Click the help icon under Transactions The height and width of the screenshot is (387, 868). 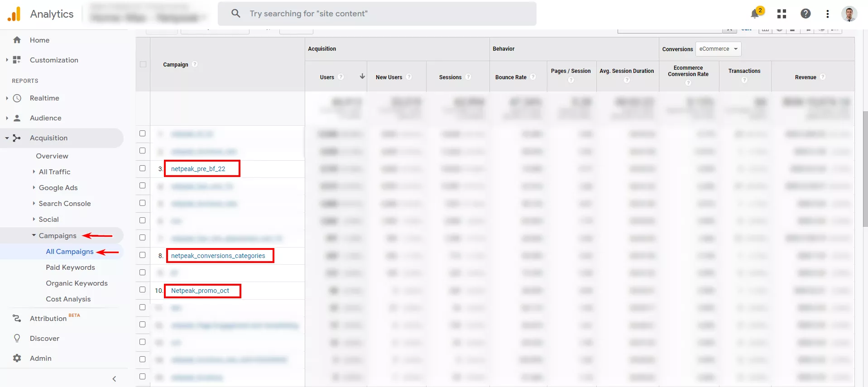point(744,80)
